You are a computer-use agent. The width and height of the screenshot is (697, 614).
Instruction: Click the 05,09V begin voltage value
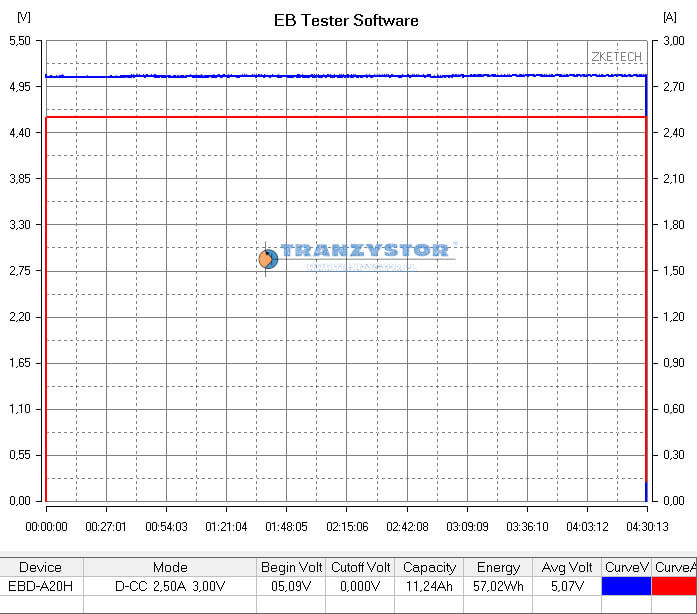point(291,586)
